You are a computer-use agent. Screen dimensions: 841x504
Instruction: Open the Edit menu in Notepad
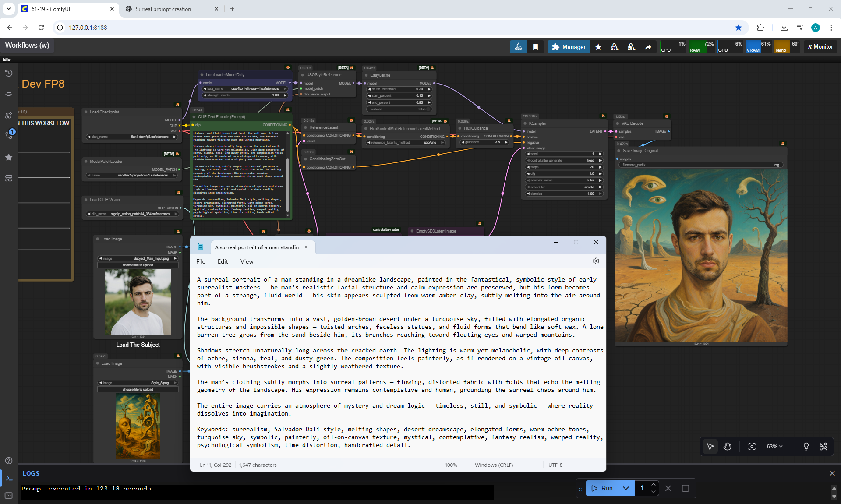[223, 261]
